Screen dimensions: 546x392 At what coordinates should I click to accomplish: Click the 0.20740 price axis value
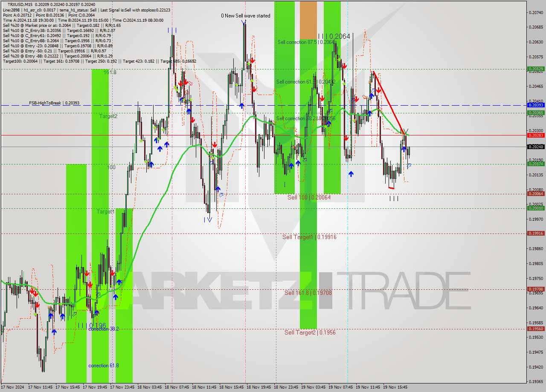[536, 12]
